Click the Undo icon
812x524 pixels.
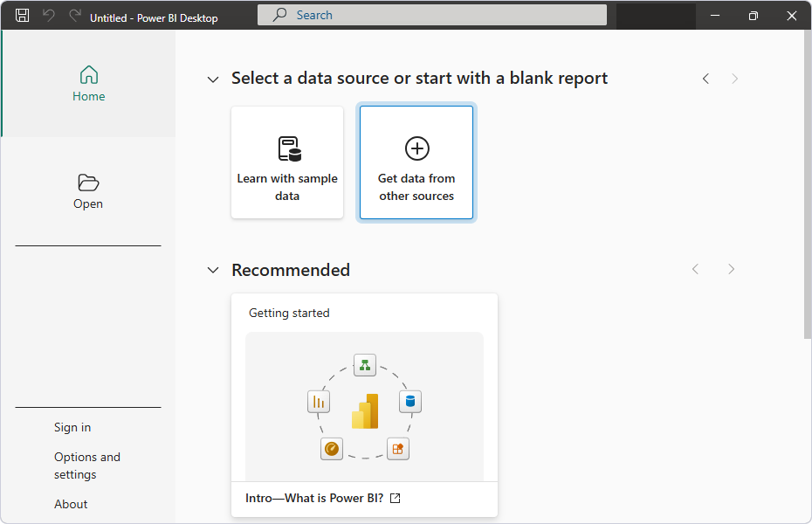(x=50, y=15)
